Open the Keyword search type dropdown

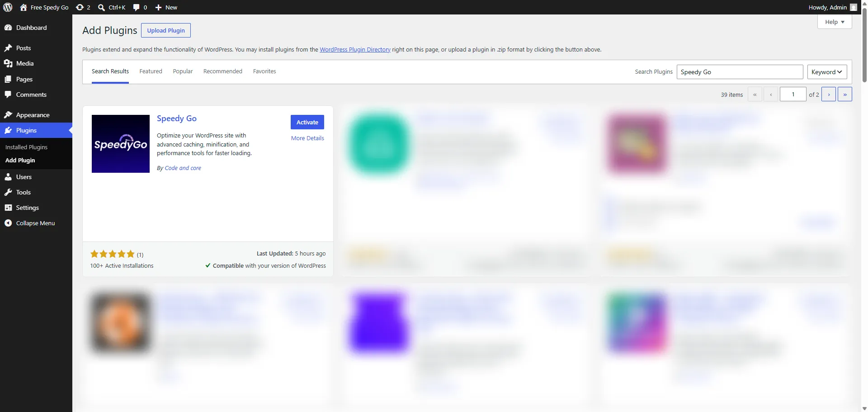[x=827, y=72]
